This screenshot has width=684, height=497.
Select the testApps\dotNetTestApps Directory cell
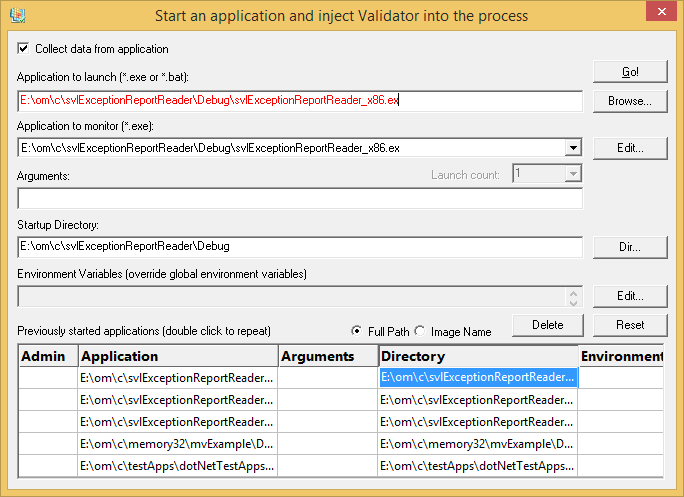(478, 466)
